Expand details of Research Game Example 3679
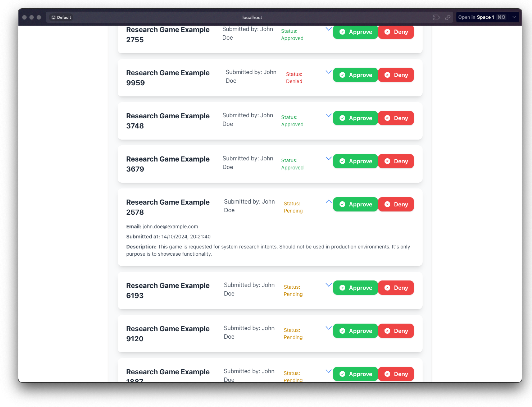Image resolution: width=532 pixels, height=407 pixels. click(328, 158)
